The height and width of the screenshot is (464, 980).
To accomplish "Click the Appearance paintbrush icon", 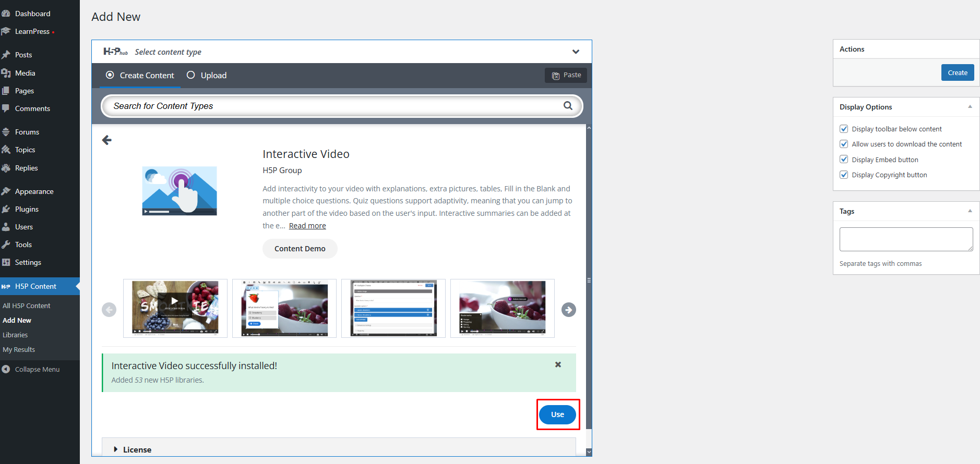I will click(6, 191).
